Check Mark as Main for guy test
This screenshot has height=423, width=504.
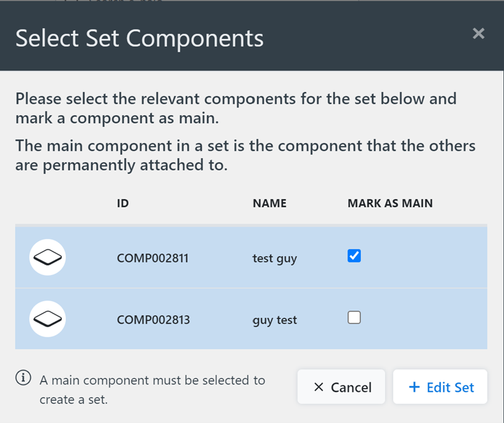354,317
